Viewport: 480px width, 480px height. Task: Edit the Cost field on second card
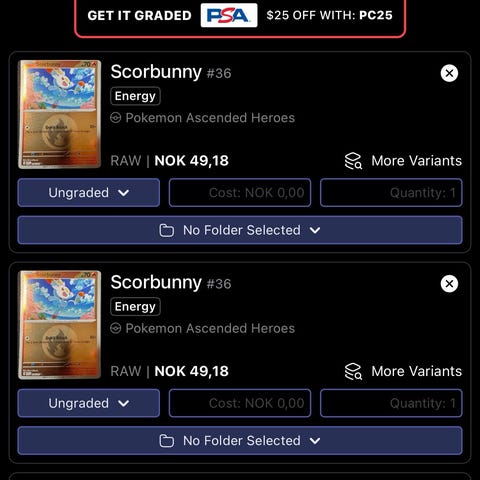tap(240, 403)
